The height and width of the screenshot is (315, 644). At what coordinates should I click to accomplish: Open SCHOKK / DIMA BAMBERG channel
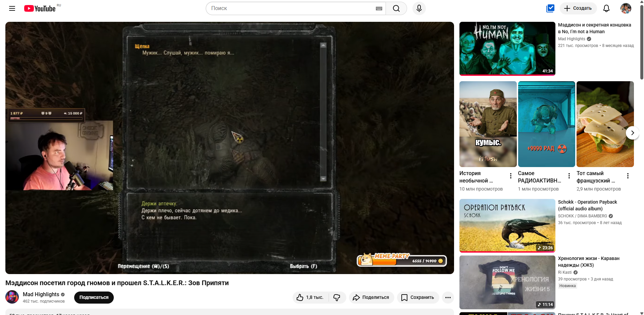583,216
